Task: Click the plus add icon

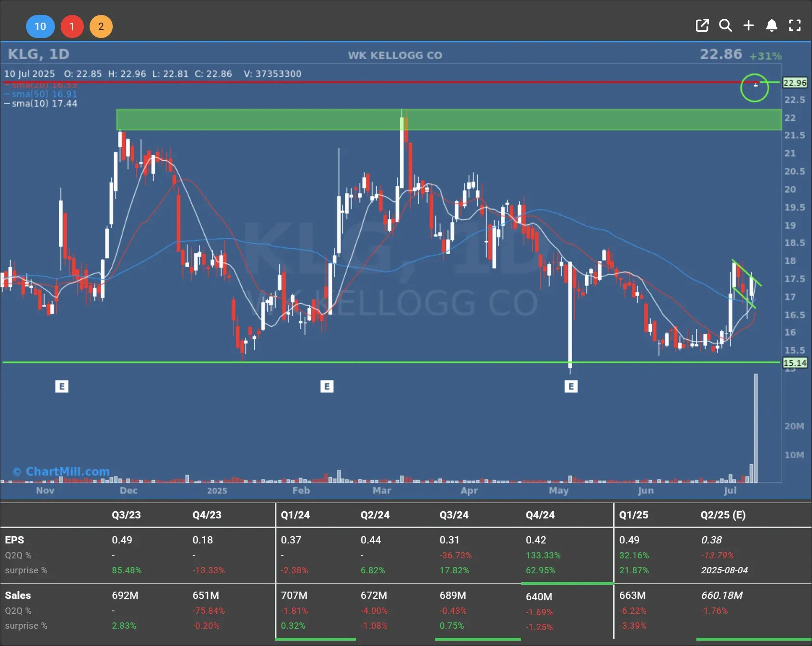Action: [748, 26]
